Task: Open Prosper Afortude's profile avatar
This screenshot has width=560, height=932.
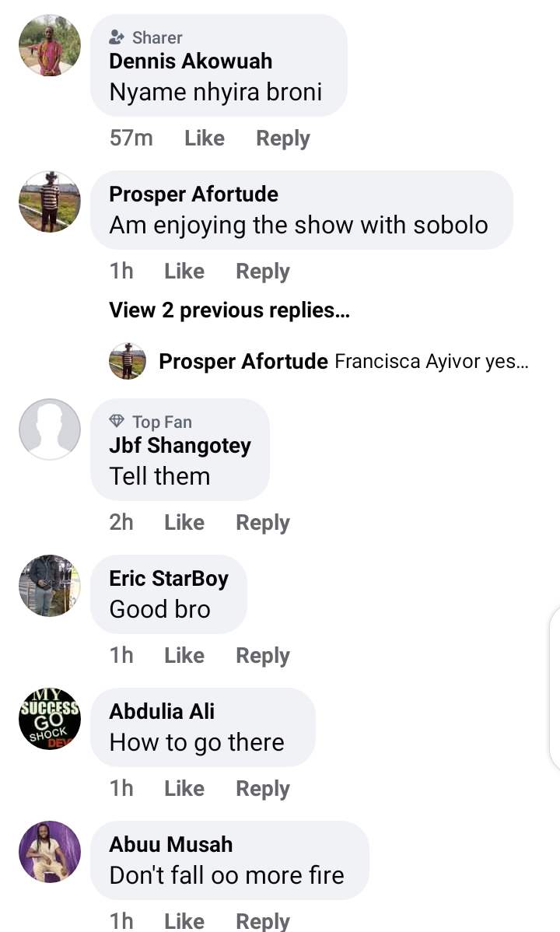Action: (50, 201)
